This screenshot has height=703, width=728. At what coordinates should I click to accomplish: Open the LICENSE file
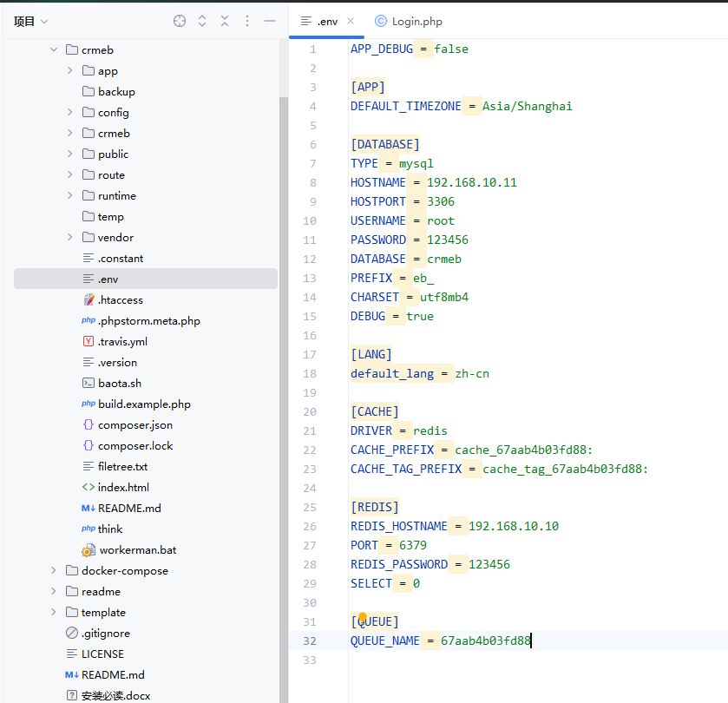95,654
